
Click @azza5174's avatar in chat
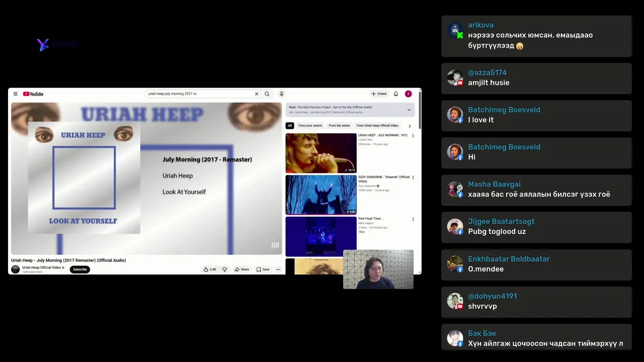(455, 77)
